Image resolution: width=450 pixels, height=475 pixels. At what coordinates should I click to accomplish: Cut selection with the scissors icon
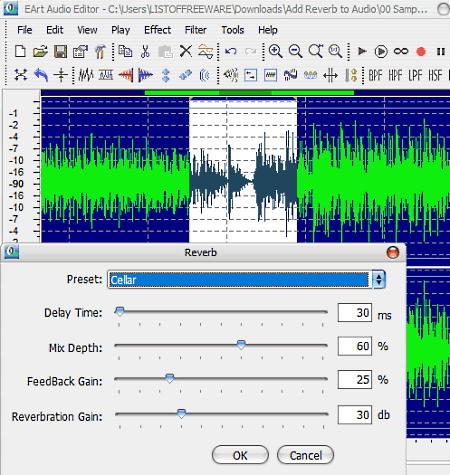pos(145,52)
